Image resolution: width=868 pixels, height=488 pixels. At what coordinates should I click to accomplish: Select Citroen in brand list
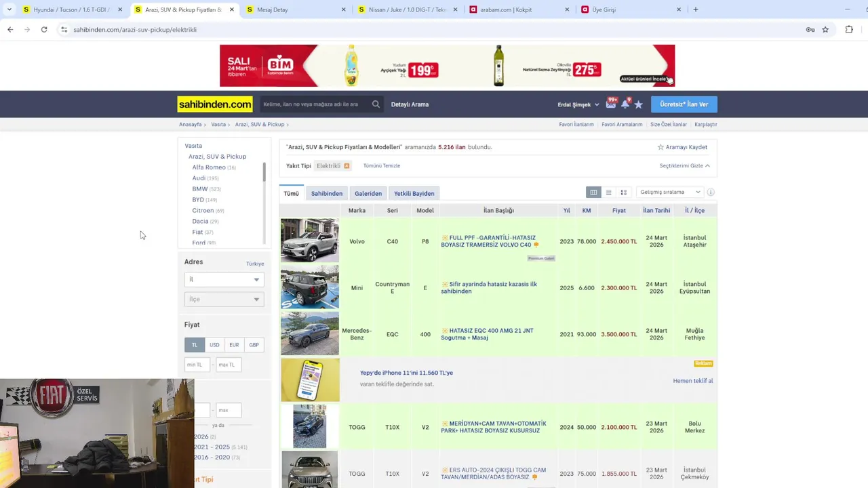[203, 211]
